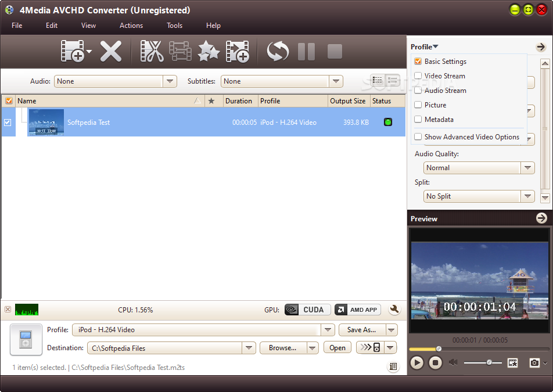
Task: Open the Clip tool with scissors icon
Action: tap(152, 52)
